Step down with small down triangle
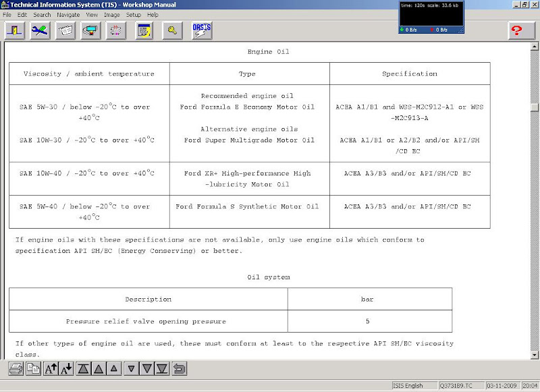Screen dimensions: 540x392 pos(131,369)
